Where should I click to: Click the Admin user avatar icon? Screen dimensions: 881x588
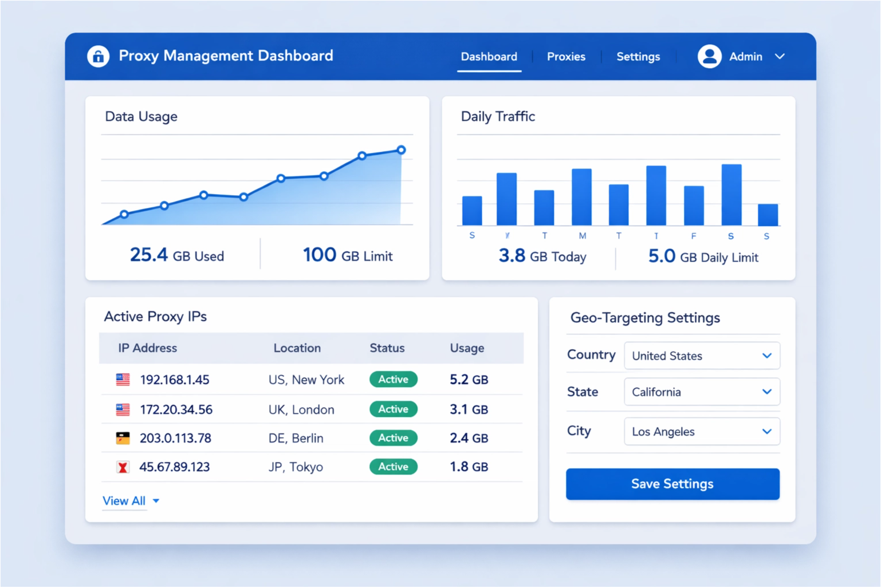(709, 56)
